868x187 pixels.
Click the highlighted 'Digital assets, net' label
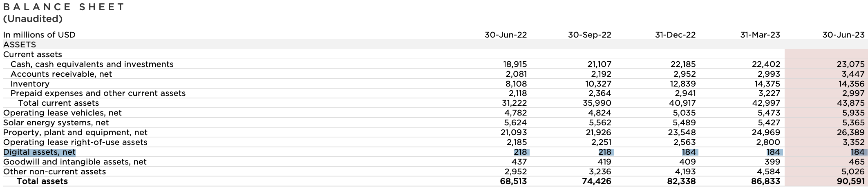click(x=39, y=152)
